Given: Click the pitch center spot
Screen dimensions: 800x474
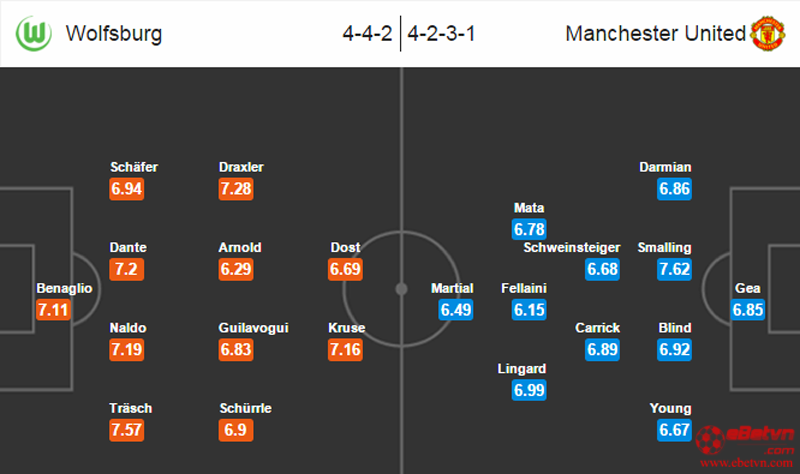Looking at the screenshot, I should tap(402, 289).
